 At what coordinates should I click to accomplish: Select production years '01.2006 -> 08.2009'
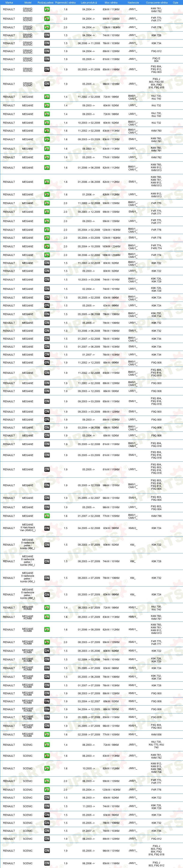click(89, 630)
